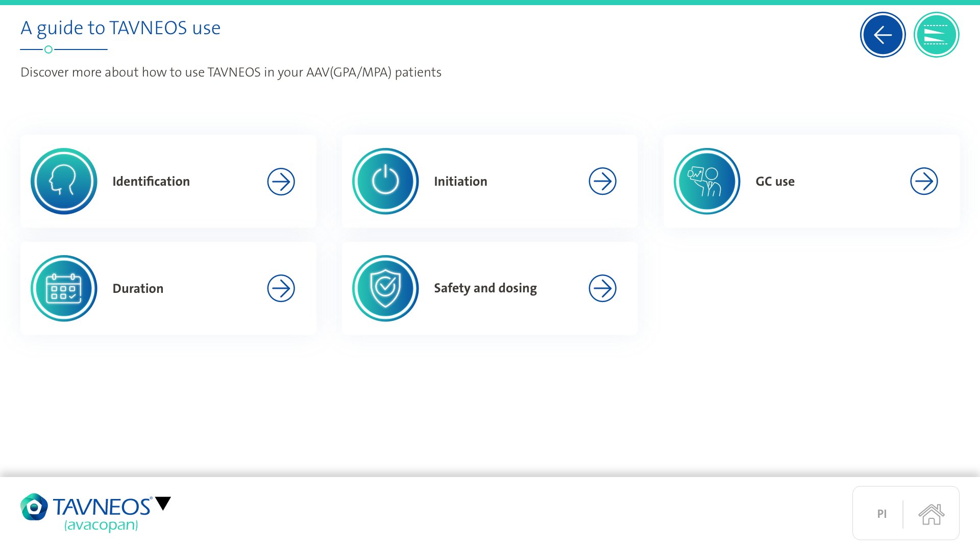Open the GC use section arrow
980x551 pixels.
(924, 181)
